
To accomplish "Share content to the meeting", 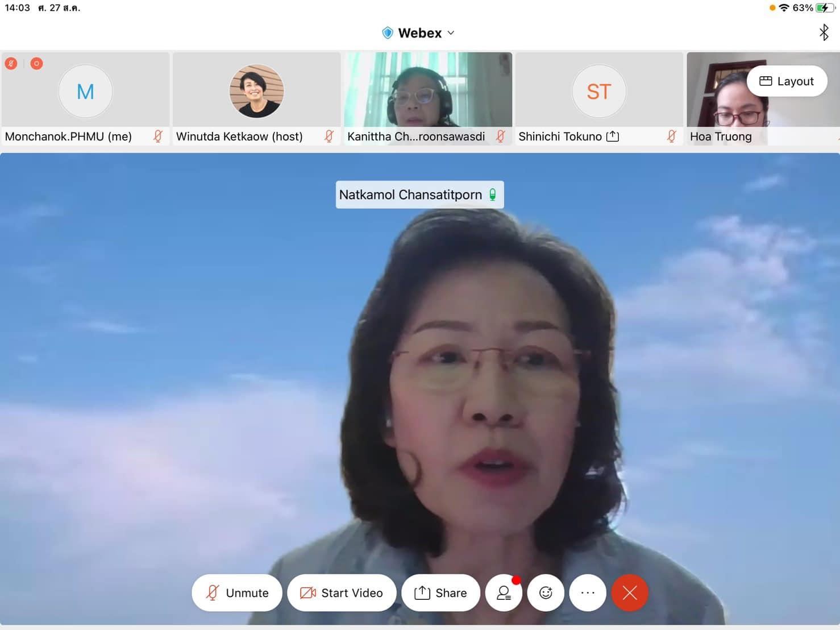I will click(440, 593).
